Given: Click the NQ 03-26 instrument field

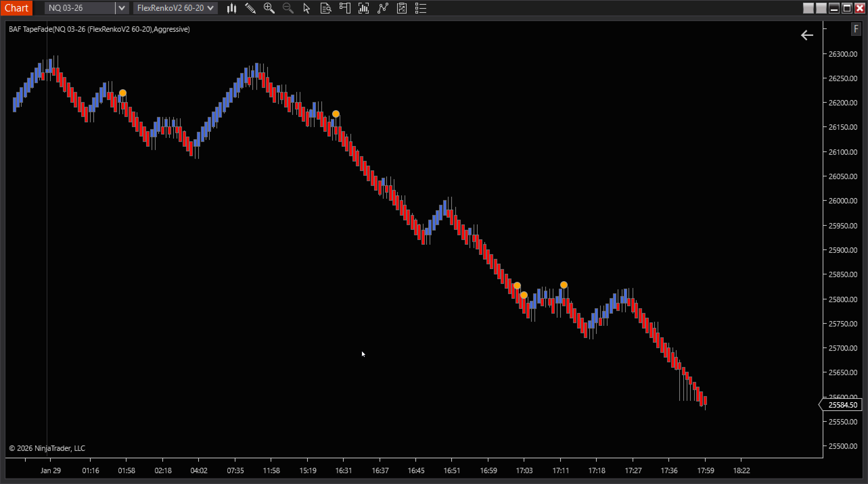Looking at the screenshot, I should coord(80,8).
